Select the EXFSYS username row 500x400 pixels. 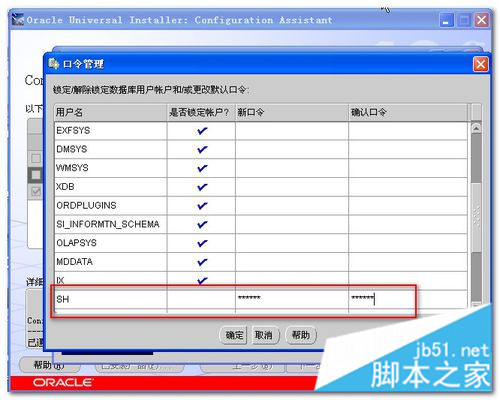pyautogui.click(x=110, y=131)
